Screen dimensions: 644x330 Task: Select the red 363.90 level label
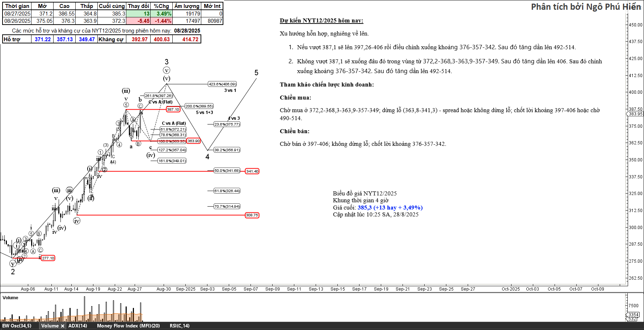click(194, 141)
